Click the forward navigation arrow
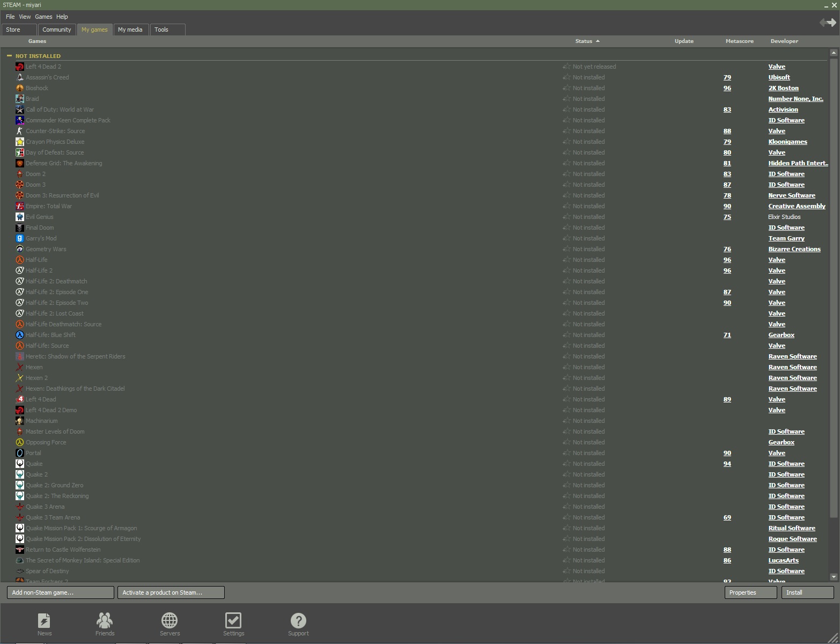The width and height of the screenshot is (840, 644). tap(832, 23)
